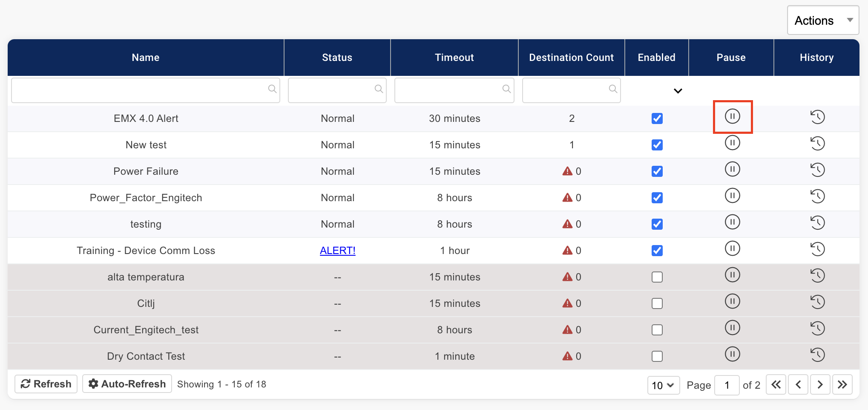Open the ALERT! status link

pos(337,251)
